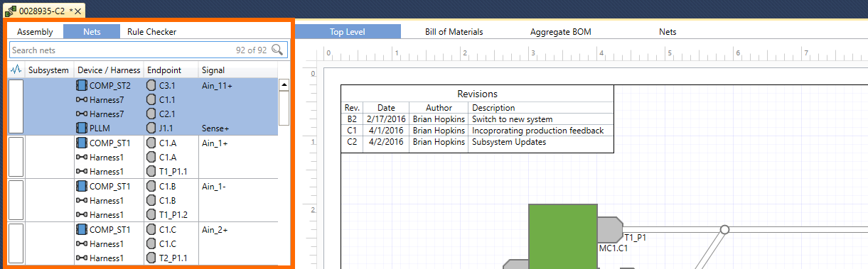Click the Ain_1+ signal cell
Image resolution: width=868 pixels, height=269 pixels.
pyautogui.click(x=215, y=143)
